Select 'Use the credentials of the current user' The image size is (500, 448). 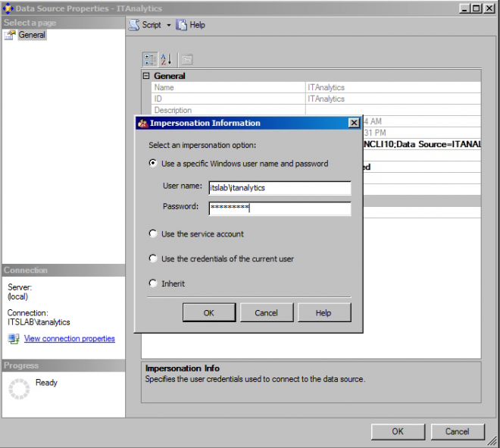(153, 258)
